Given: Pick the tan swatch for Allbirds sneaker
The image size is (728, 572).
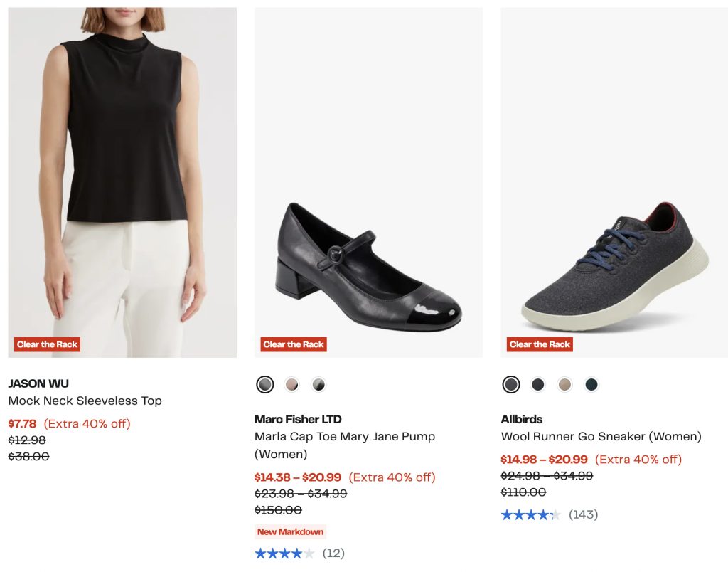Looking at the screenshot, I should click(x=564, y=385).
